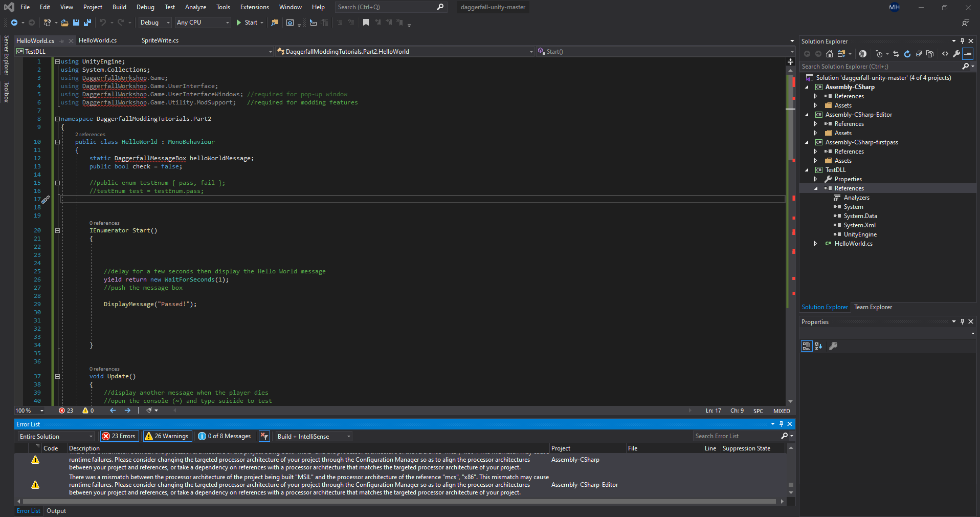Open the Pending Changes Filter in Solution Explorer
Image resolution: width=980 pixels, height=517 pixels.
(x=879, y=54)
